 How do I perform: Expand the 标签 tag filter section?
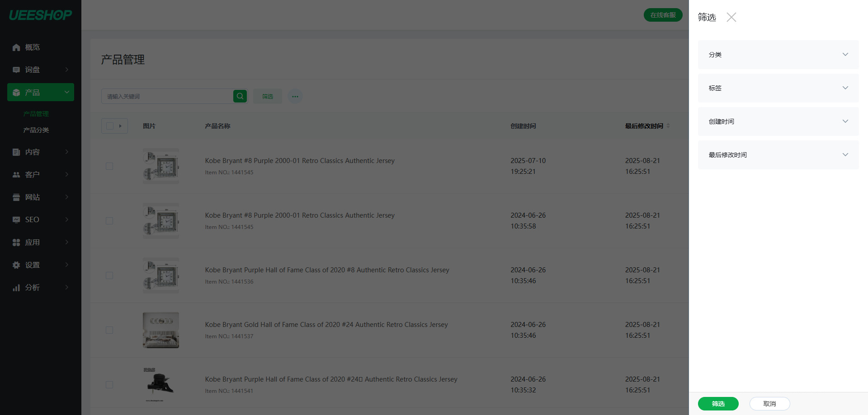point(778,88)
